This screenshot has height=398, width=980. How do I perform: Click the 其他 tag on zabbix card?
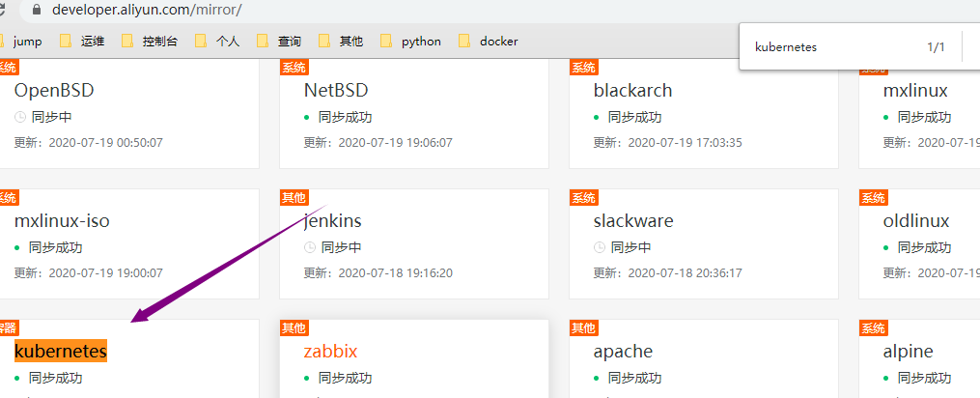[294, 327]
